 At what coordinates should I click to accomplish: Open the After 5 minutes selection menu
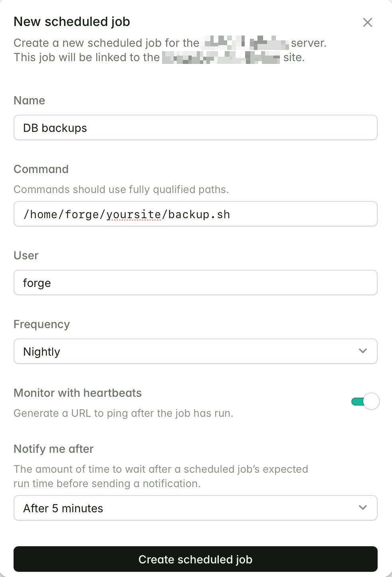196,508
